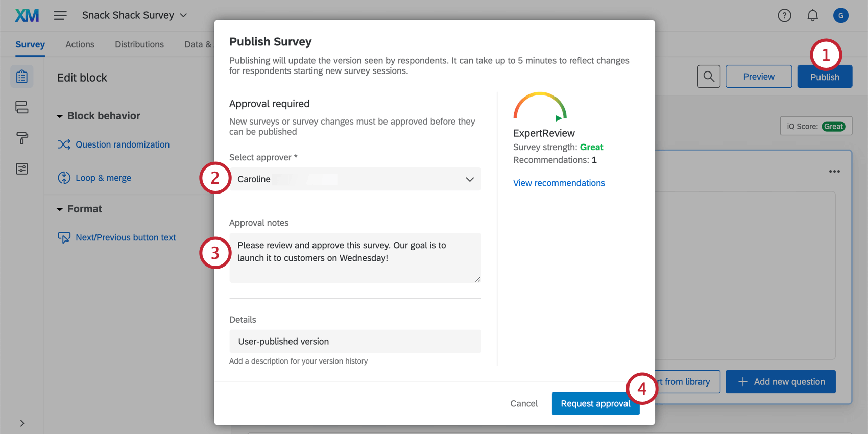Open the look and feel paint roller icon

tap(22, 138)
